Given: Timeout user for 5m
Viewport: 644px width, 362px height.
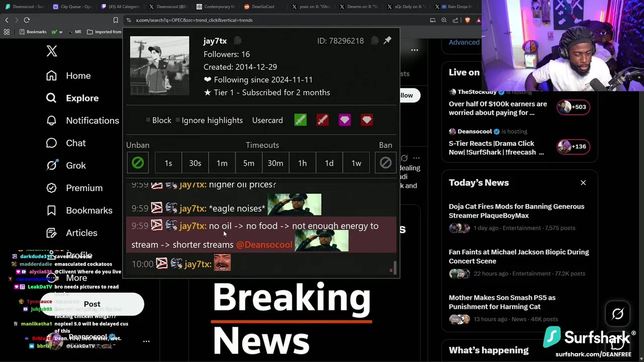Looking at the screenshot, I should click(249, 163).
